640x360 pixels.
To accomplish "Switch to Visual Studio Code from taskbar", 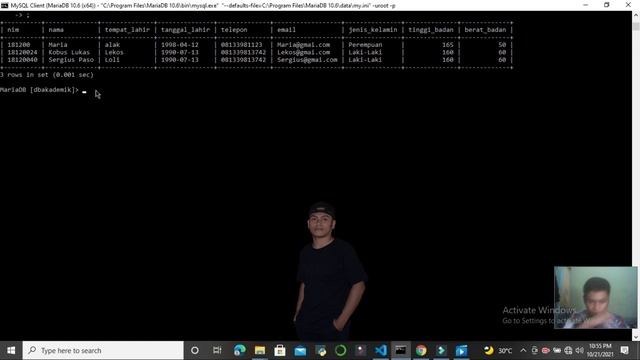I will 380,350.
